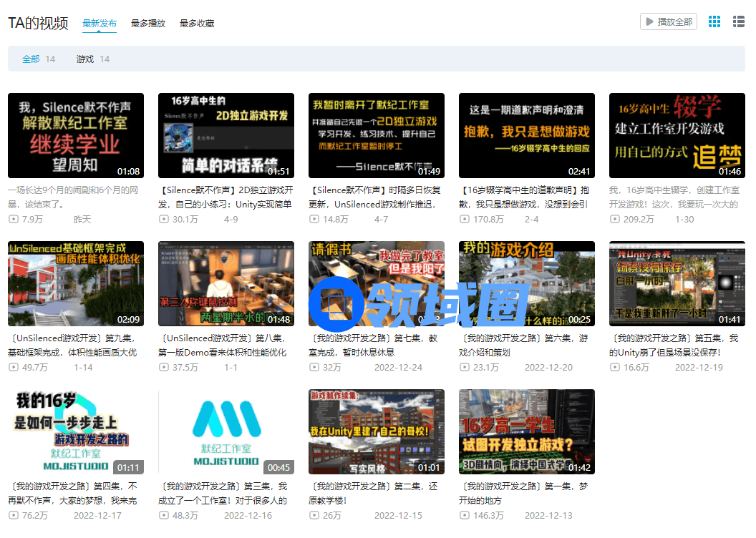Switch to list view layout icon
Screen dimensions: 756x538
[739, 22]
